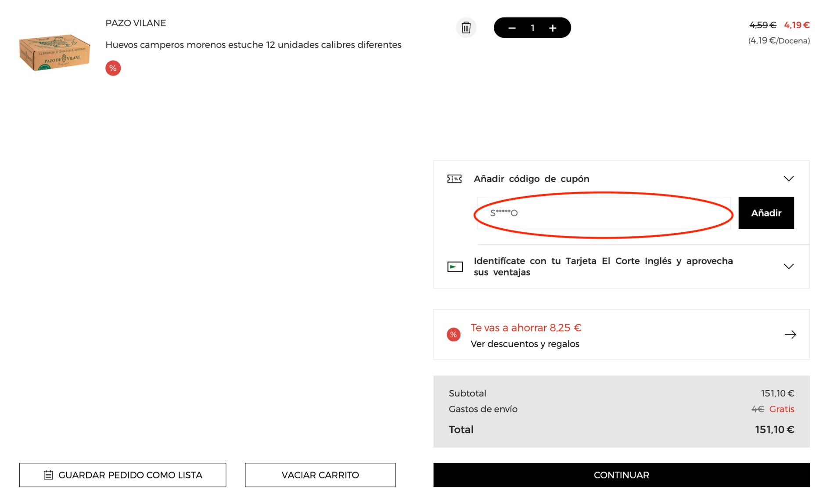This screenshot has height=504, width=834.
Task: Click arrow icon beside Ver descuentos
Action: point(791,334)
